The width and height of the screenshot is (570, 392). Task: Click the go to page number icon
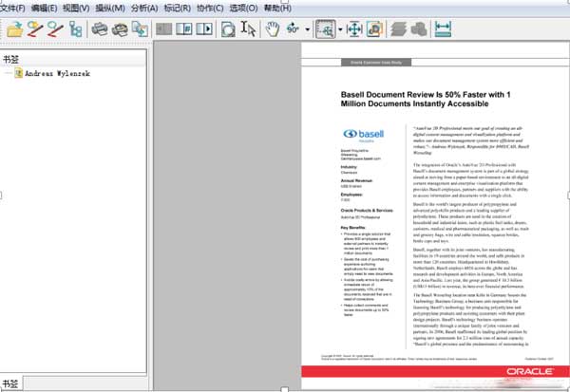(x=184, y=28)
